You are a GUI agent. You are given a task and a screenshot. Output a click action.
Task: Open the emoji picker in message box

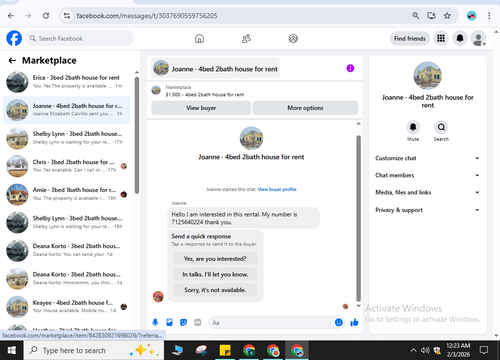tap(339, 322)
